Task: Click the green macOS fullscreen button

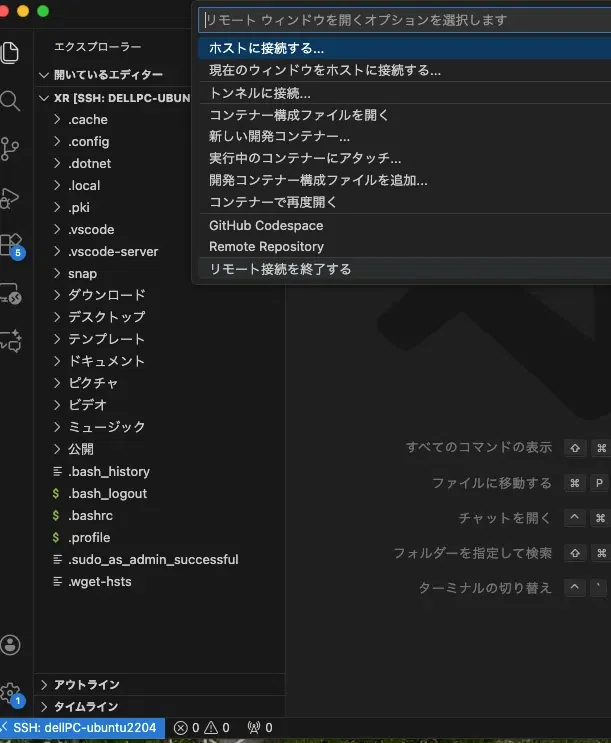Action: coord(43,11)
